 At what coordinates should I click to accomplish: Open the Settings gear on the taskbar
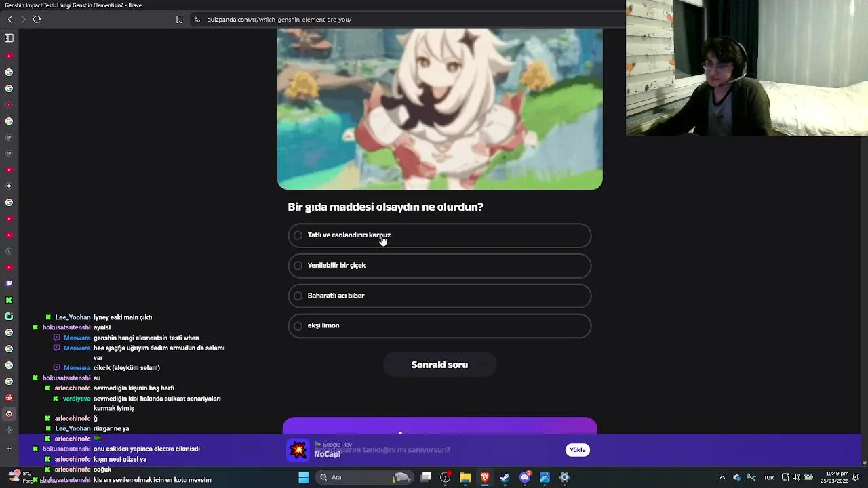coord(564,477)
